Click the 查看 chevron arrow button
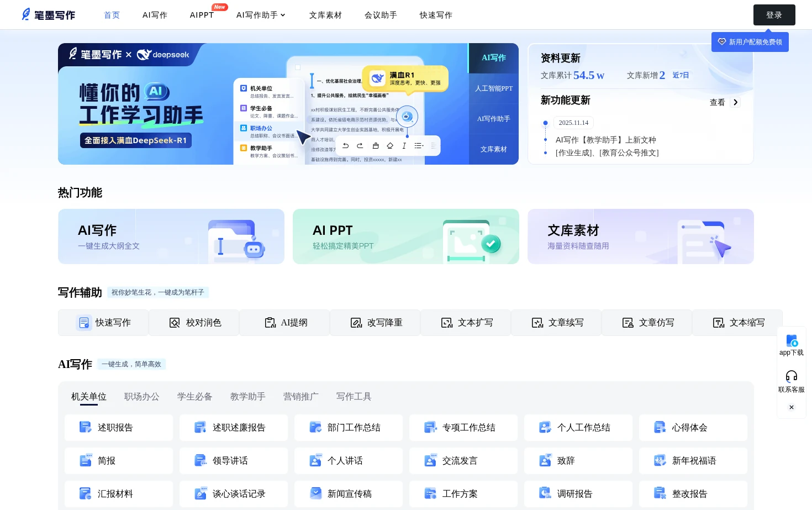812x510 pixels. pos(735,102)
